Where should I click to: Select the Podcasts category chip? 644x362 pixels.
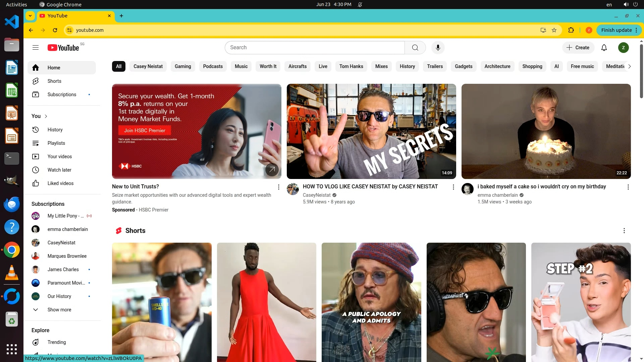point(213,66)
